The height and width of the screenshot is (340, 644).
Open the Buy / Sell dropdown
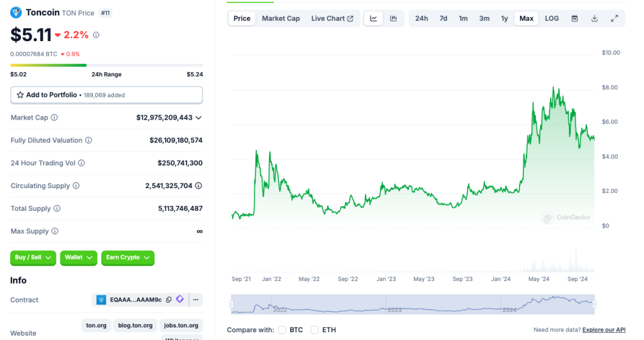pyautogui.click(x=33, y=258)
